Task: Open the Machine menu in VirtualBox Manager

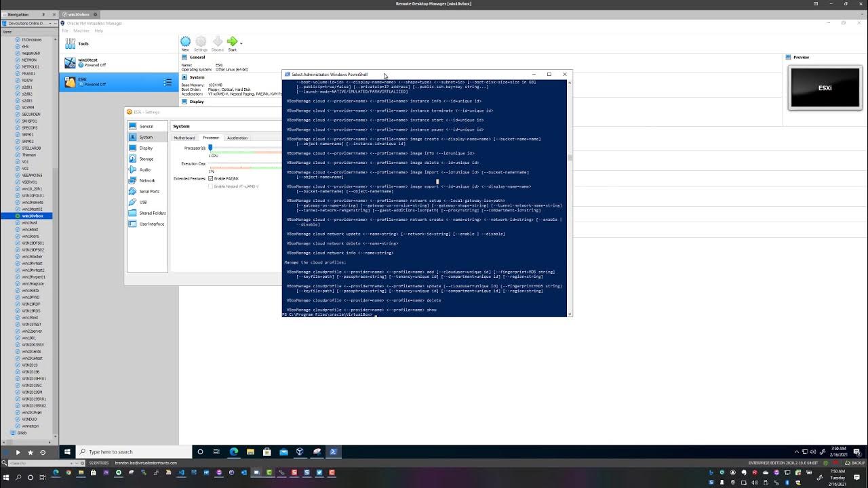Action: point(81,30)
